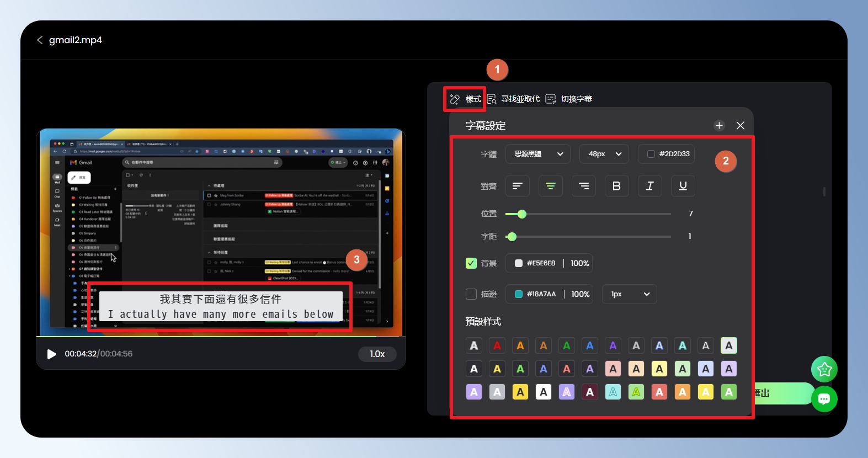The height and width of the screenshot is (458, 868).
Task: Select right text alignment
Action: pyautogui.click(x=583, y=186)
